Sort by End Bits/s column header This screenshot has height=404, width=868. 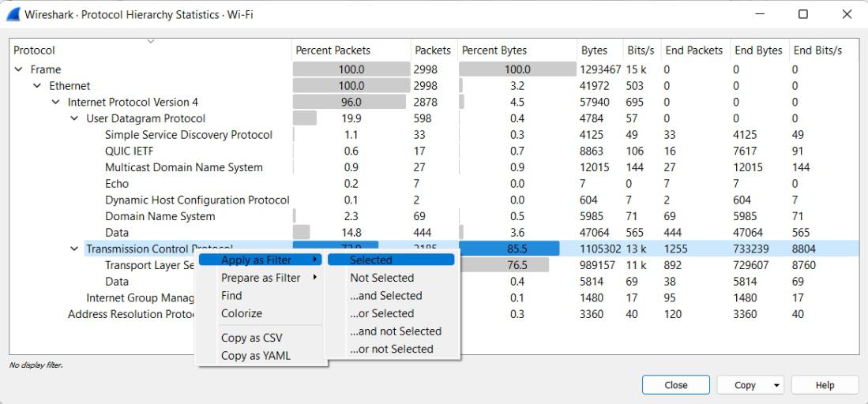pyautogui.click(x=824, y=50)
